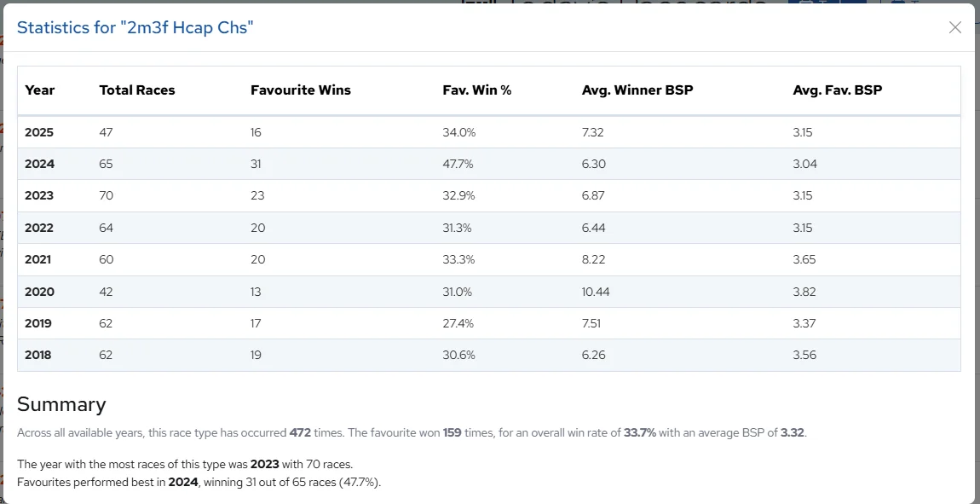
Task: Click the 10.44 average winner BSP cell
Action: point(596,292)
